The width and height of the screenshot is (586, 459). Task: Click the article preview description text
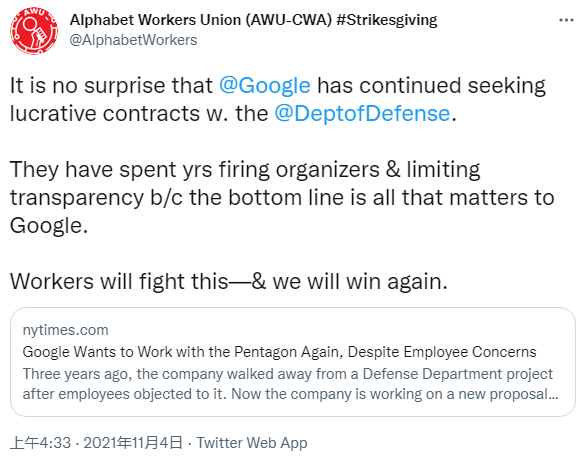pos(290,384)
